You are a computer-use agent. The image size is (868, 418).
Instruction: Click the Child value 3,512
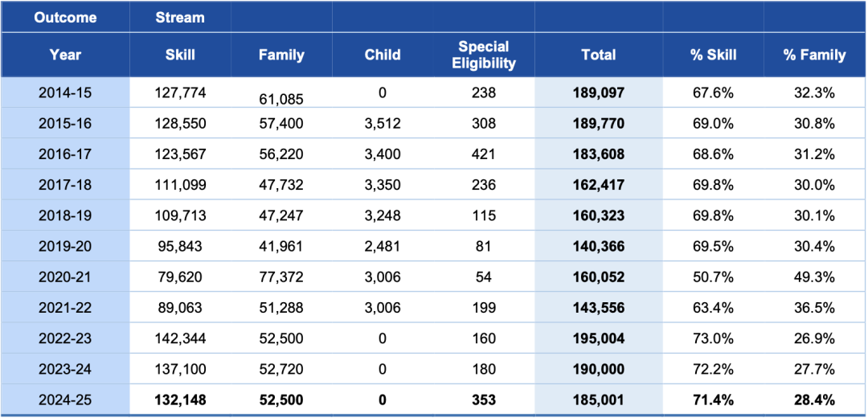pyautogui.click(x=382, y=124)
